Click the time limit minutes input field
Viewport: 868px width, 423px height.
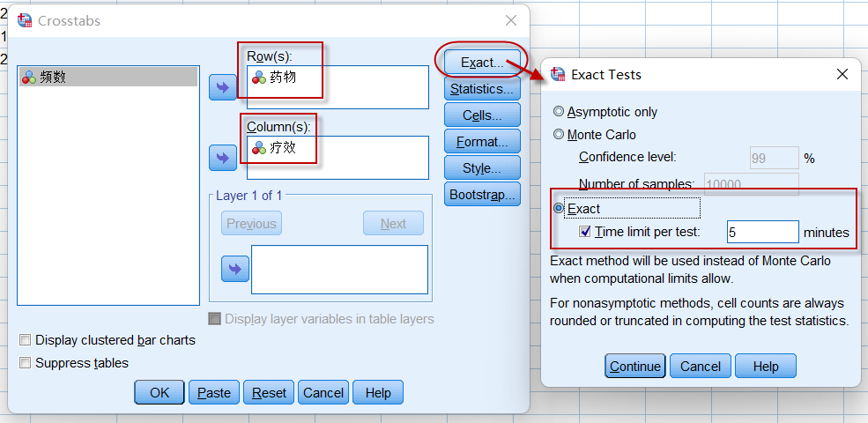point(762,233)
